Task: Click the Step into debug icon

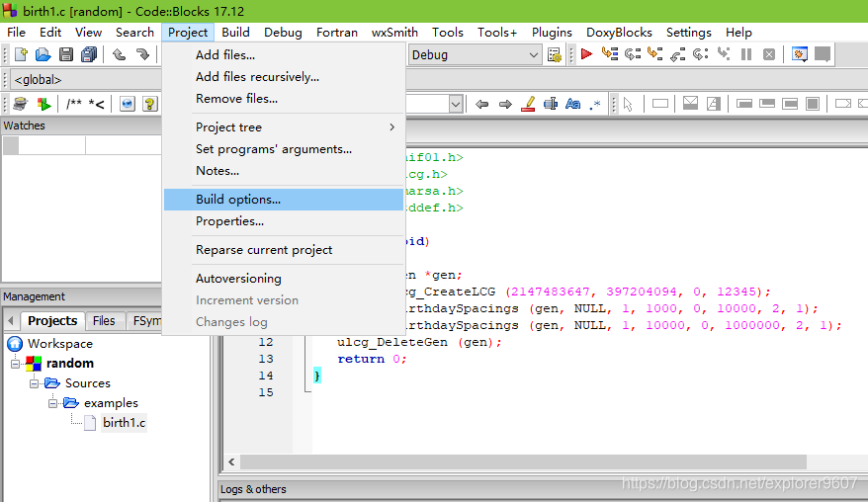Action: [x=654, y=54]
